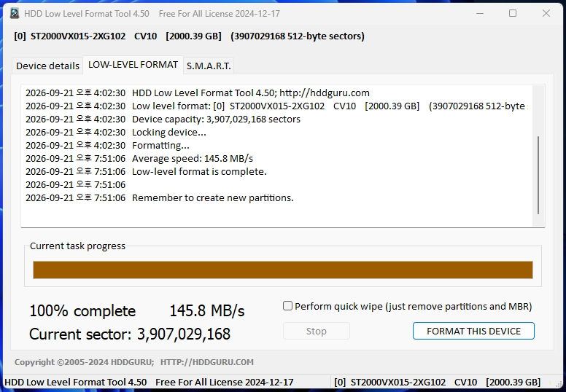This screenshot has width=566, height=392.
Task: Click the Copyright ©2005-2024 HDDGURU text
Action: point(84,361)
